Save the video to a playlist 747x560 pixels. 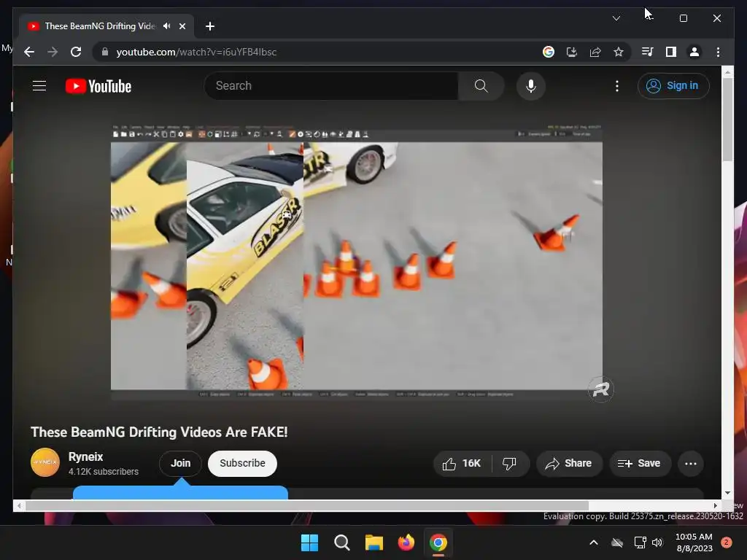pos(640,463)
